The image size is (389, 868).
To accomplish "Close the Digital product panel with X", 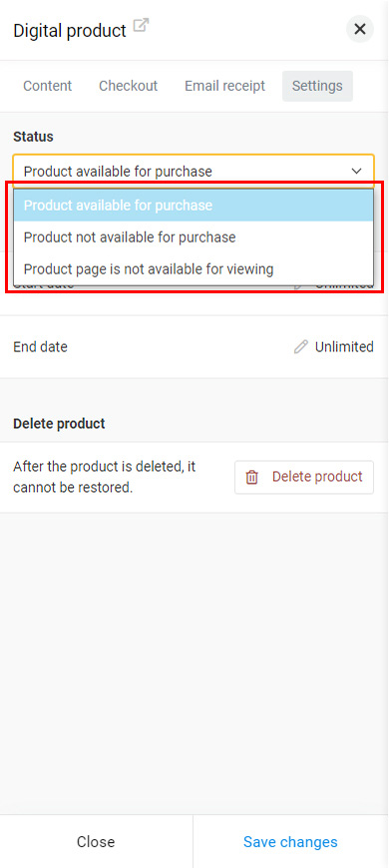I will point(360,29).
